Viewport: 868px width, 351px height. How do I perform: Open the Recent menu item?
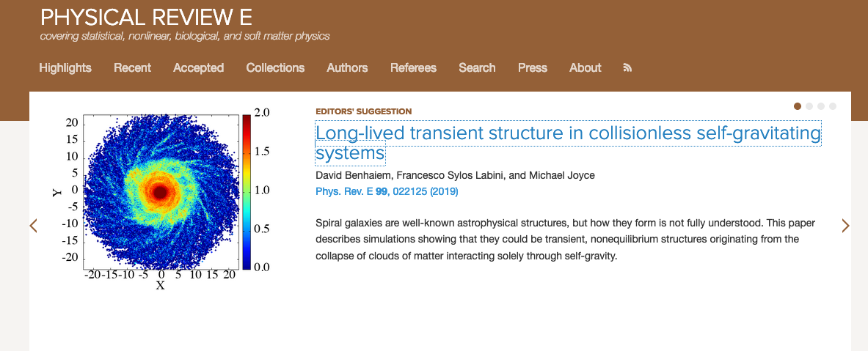[132, 68]
